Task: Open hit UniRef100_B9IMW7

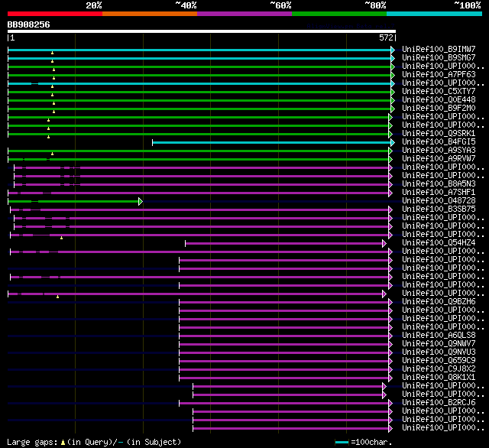Action: click(x=439, y=49)
